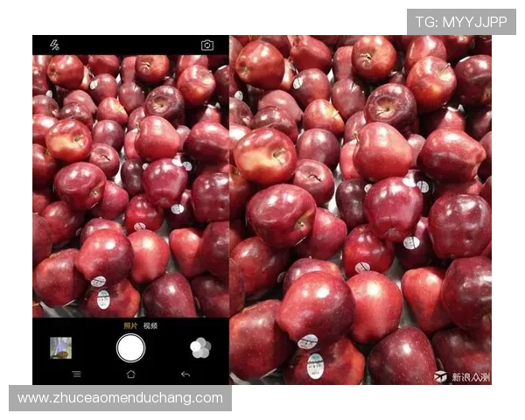Open the last-photo gallery thumbnail
The height and width of the screenshot is (420, 525).
(x=60, y=348)
